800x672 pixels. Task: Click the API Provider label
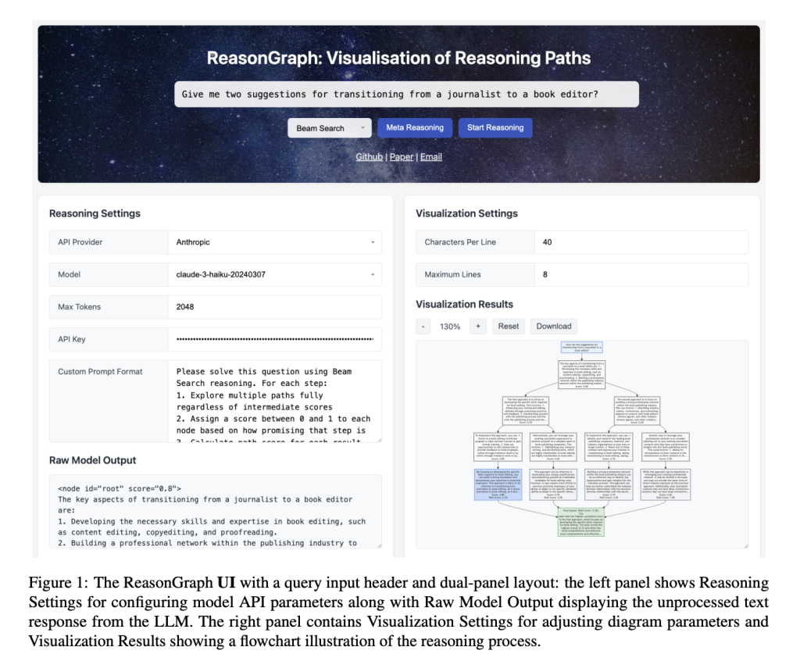point(80,242)
